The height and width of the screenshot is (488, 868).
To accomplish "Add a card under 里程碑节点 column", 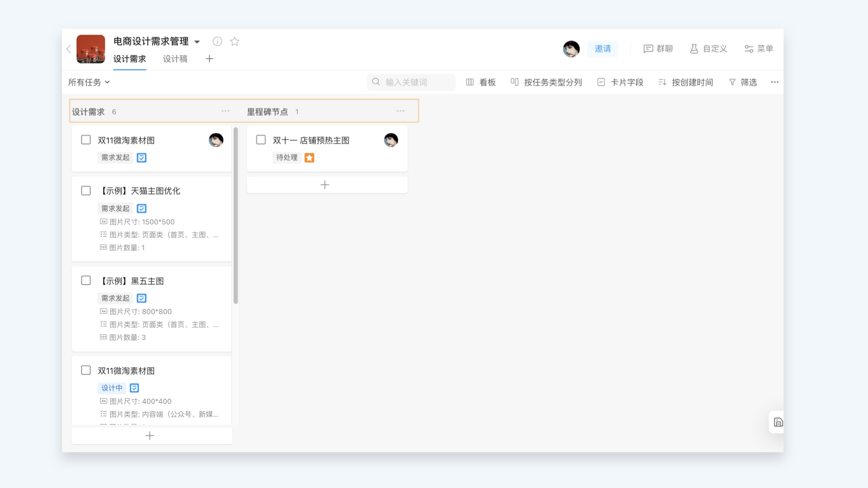I will pyautogui.click(x=325, y=185).
